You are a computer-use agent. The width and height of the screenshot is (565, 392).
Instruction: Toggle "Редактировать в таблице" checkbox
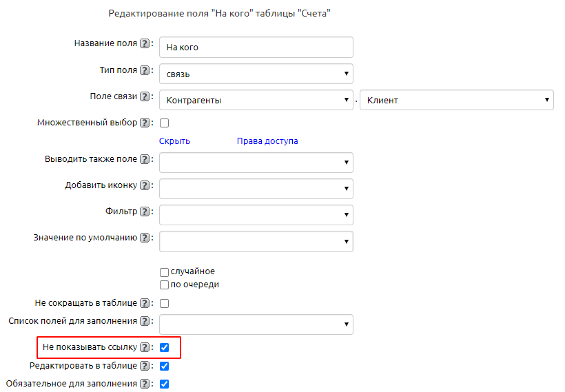[x=165, y=366]
